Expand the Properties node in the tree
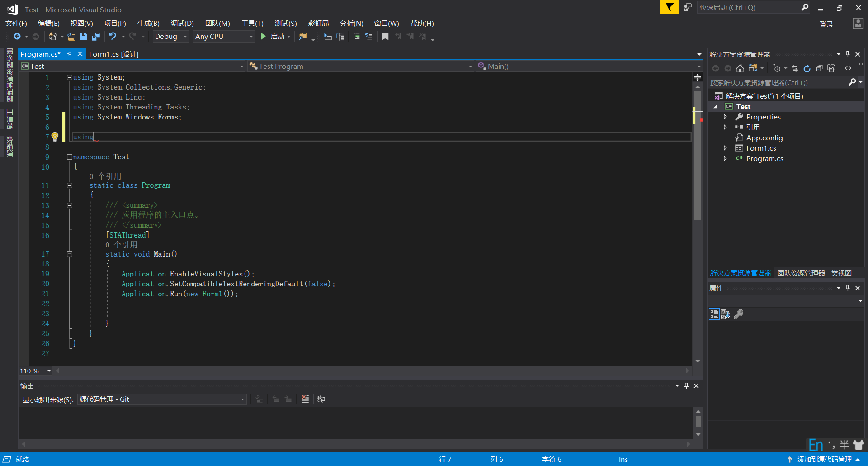The width and height of the screenshot is (868, 466). tap(725, 117)
